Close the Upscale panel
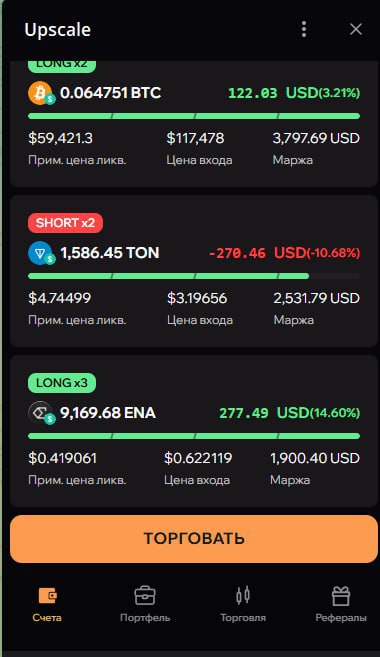This screenshot has height=657, width=380. (356, 29)
